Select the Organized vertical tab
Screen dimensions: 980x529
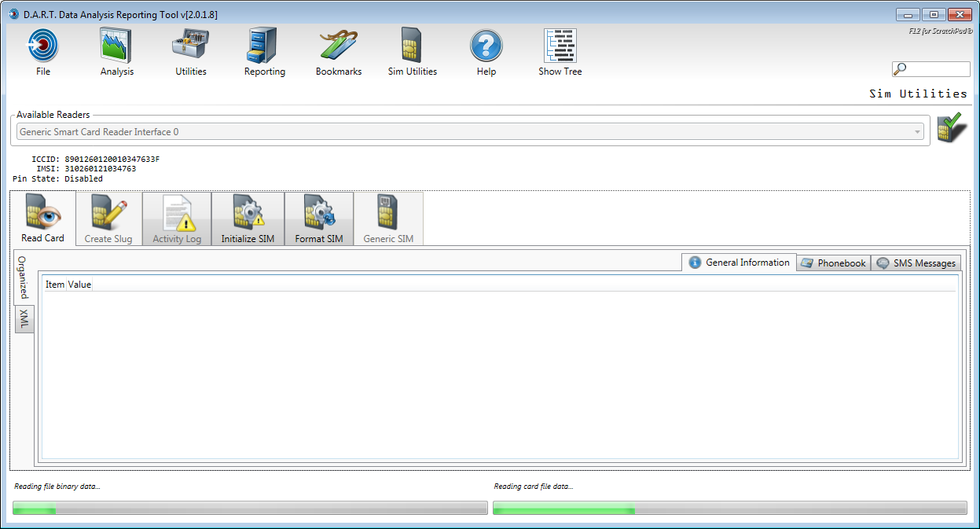24,277
